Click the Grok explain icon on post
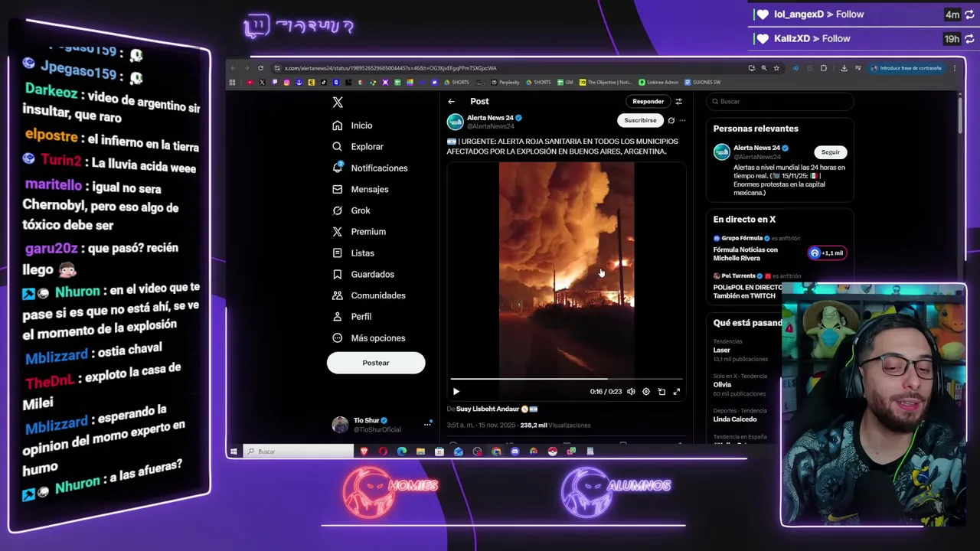This screenshot has height=551, width=980. pos(671,120)
